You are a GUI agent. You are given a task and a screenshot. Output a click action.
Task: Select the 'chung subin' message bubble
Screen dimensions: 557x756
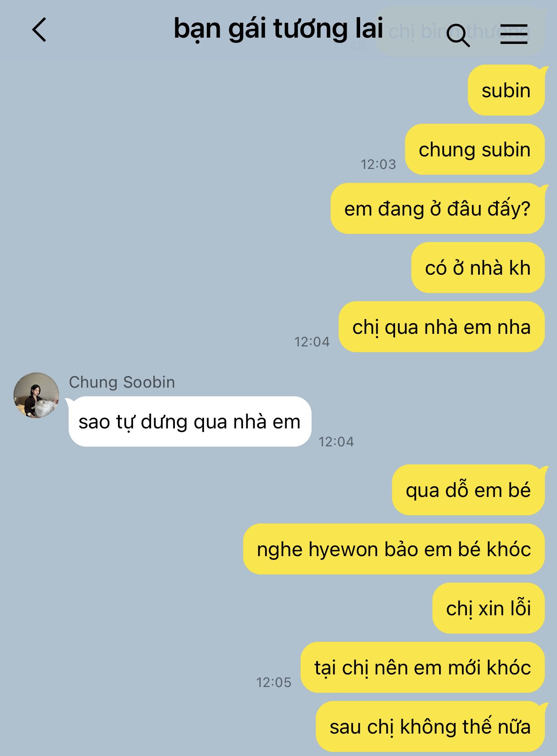coord(474,149)
